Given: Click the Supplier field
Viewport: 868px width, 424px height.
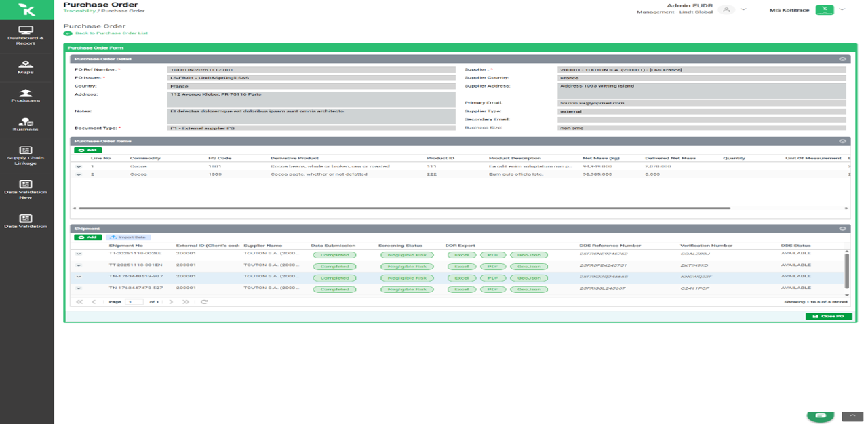Looking at the screenshot, I should pyautogui.click(x=702, y=69).
